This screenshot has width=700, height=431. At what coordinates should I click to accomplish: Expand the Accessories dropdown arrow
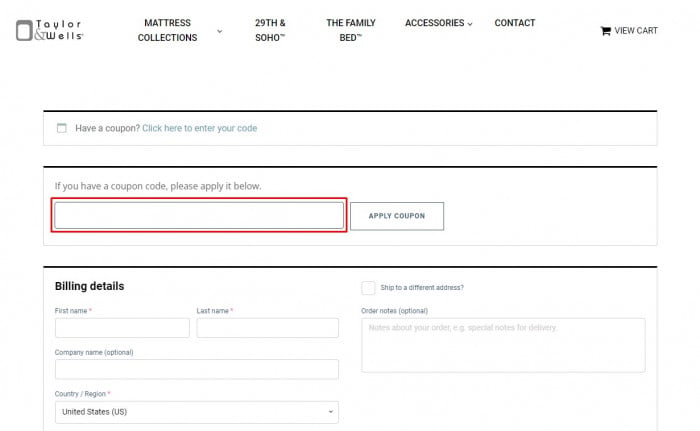[x=470, y=24]
